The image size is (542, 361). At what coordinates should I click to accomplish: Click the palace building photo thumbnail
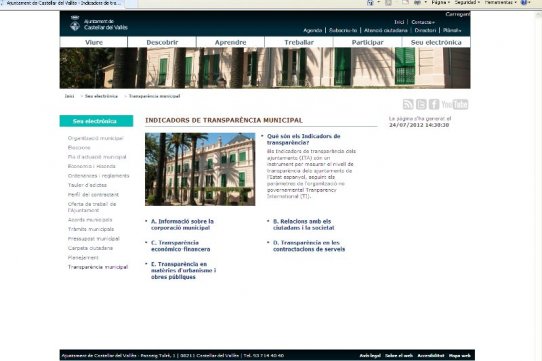200,169
